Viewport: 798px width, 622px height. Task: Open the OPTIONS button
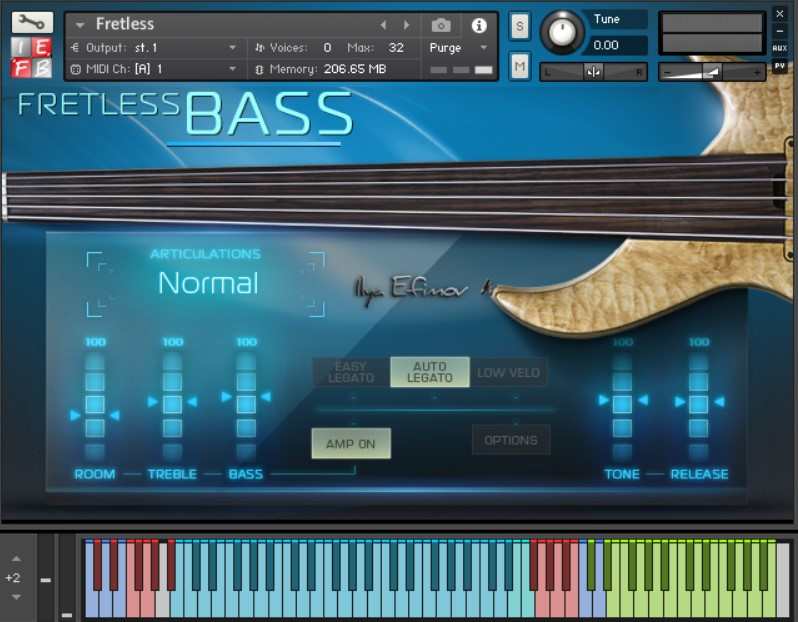(510, 440)
